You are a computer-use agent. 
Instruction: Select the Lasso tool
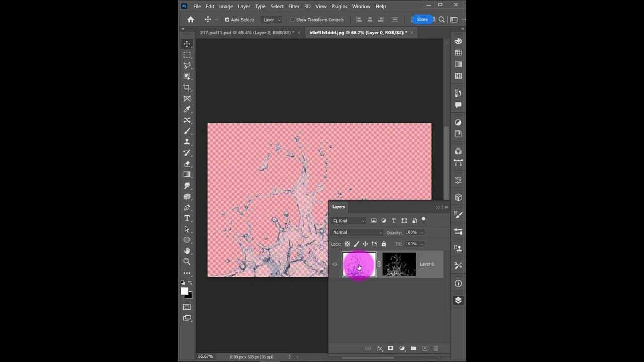pyautogui.click(x=187, y=65)
